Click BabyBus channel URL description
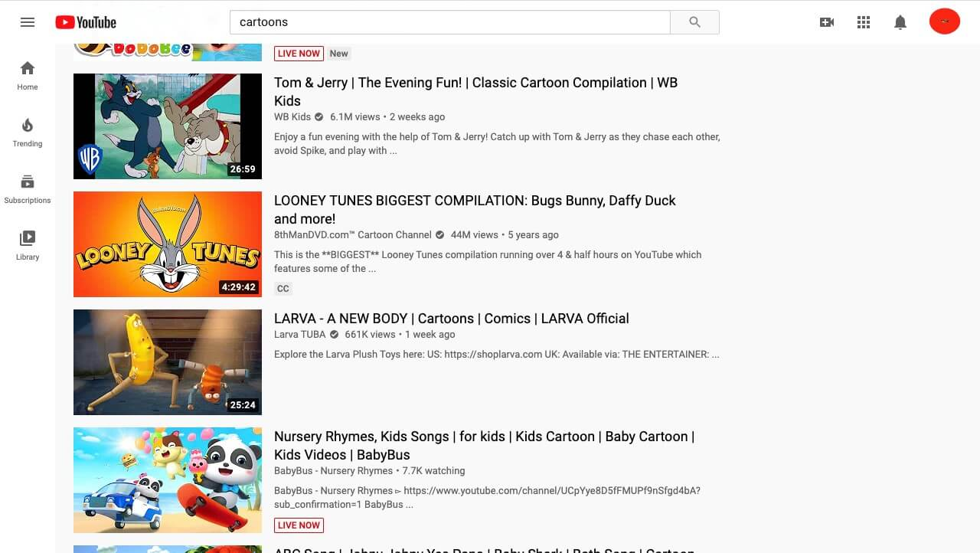This screenshot has height=553, width=980. (487, 498)
